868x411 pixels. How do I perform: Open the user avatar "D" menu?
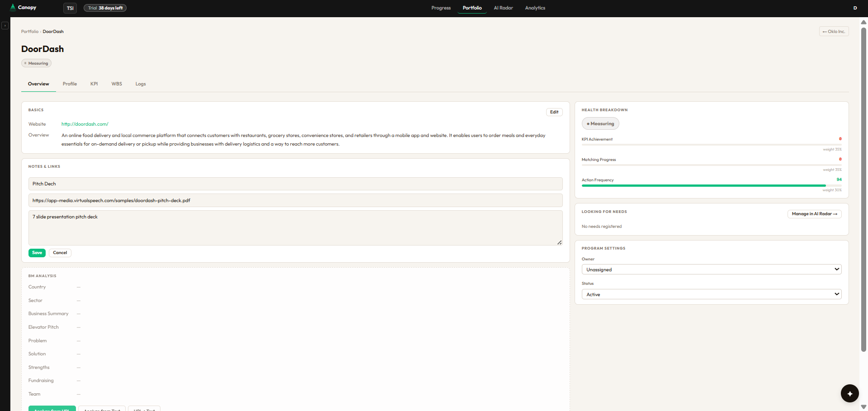(855, 8)
